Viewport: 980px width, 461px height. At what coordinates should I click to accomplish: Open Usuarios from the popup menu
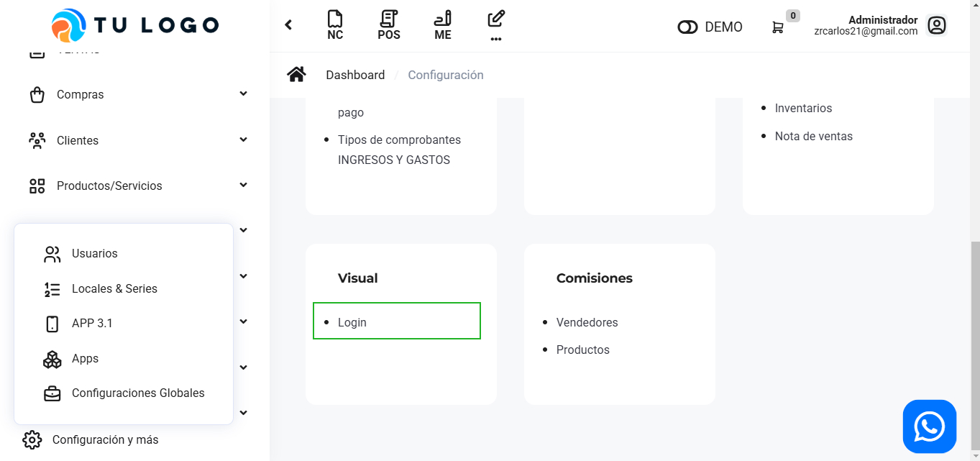[x=94, y=254]
